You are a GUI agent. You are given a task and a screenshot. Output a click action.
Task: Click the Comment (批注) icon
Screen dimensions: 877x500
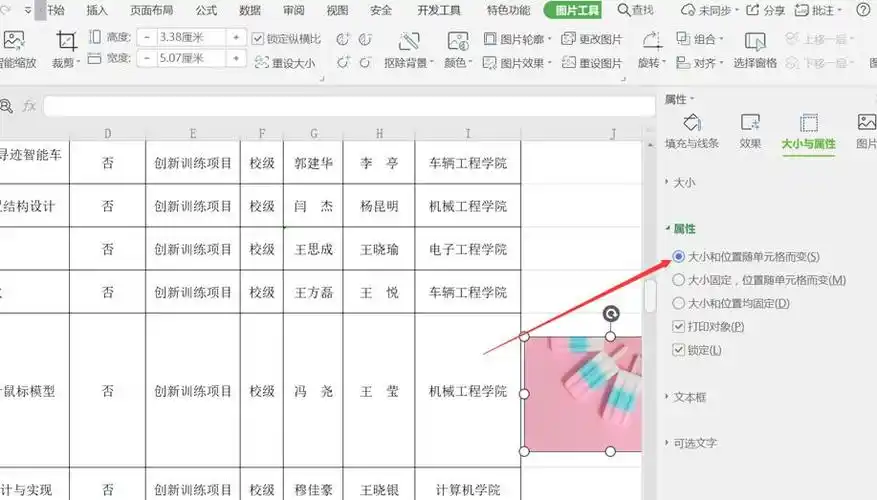pos(801,10)
